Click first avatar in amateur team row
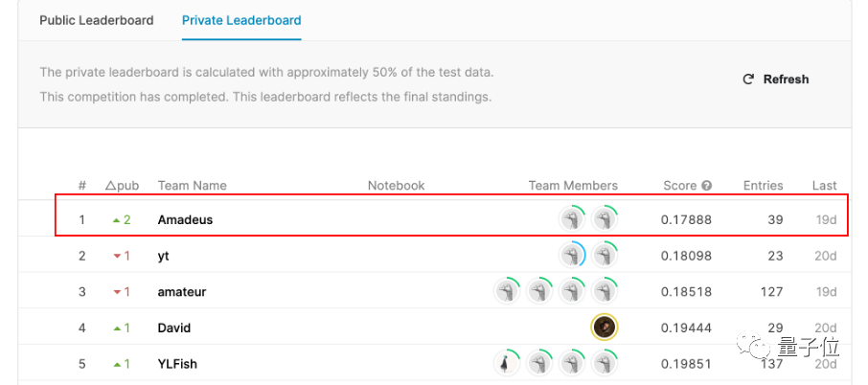Viewport: 868px width, 385px height. (x=507, y=291)
